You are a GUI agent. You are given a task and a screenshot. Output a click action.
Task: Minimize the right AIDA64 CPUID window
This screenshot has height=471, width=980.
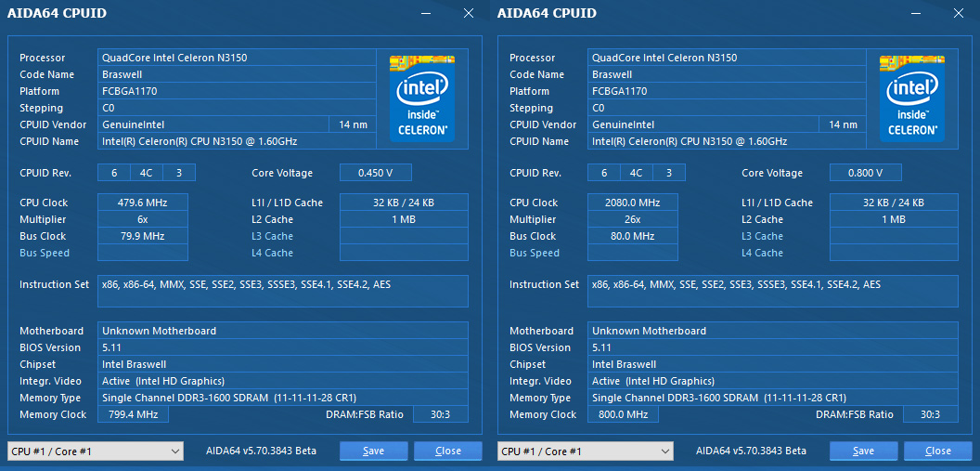click(916, 13)
